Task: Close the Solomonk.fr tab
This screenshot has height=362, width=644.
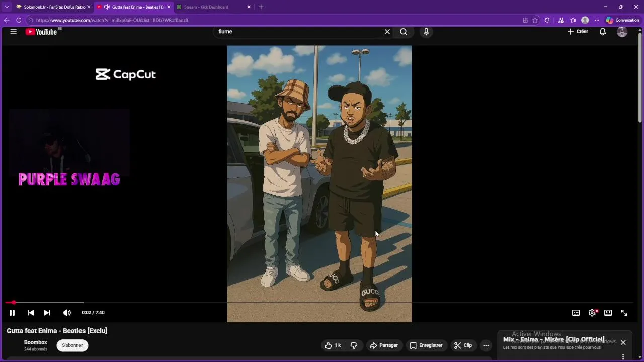Action: [89, 7]
